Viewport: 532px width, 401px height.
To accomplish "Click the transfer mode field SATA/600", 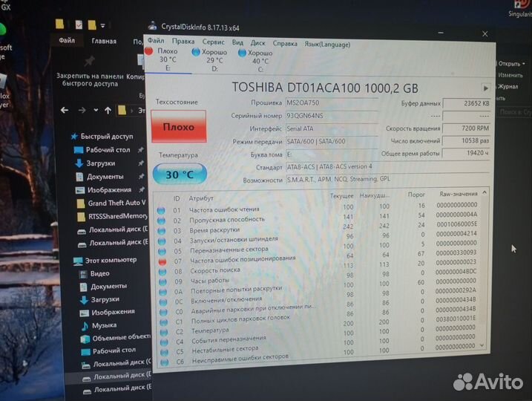I will click(x=332, y=141).
